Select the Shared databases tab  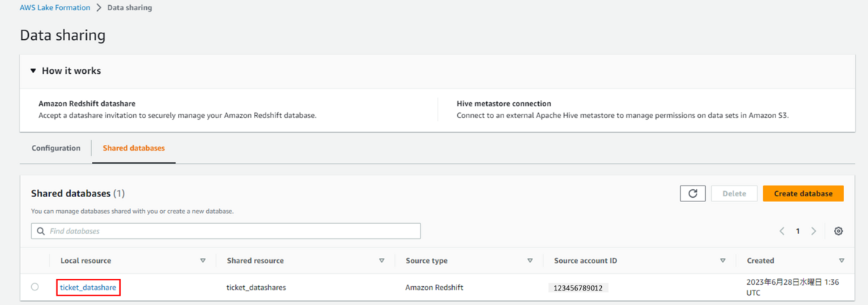pos(134,148)
